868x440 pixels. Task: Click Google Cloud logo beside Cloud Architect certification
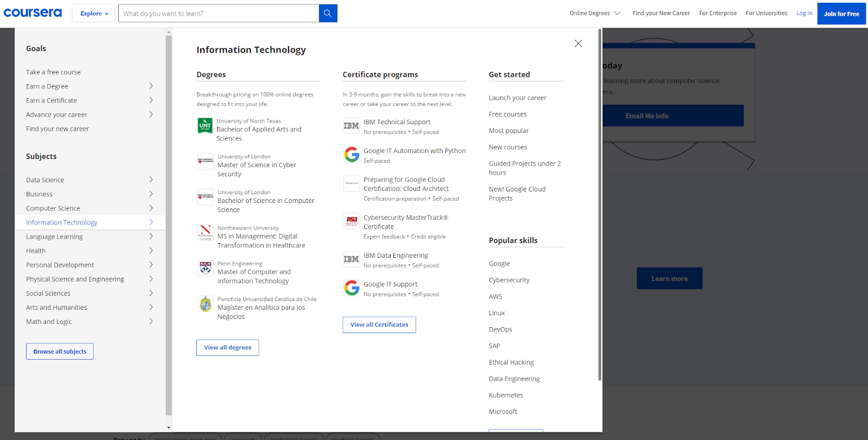click(352, 183)
